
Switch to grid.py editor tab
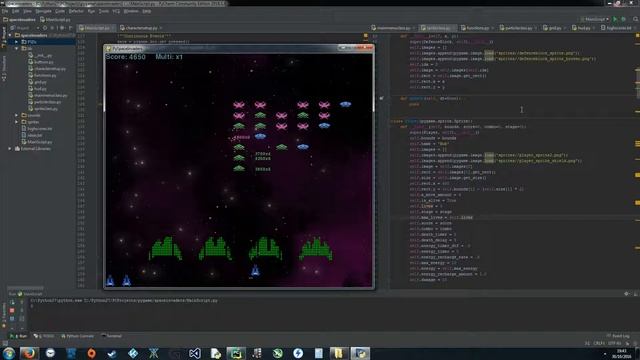coord(554,28)
